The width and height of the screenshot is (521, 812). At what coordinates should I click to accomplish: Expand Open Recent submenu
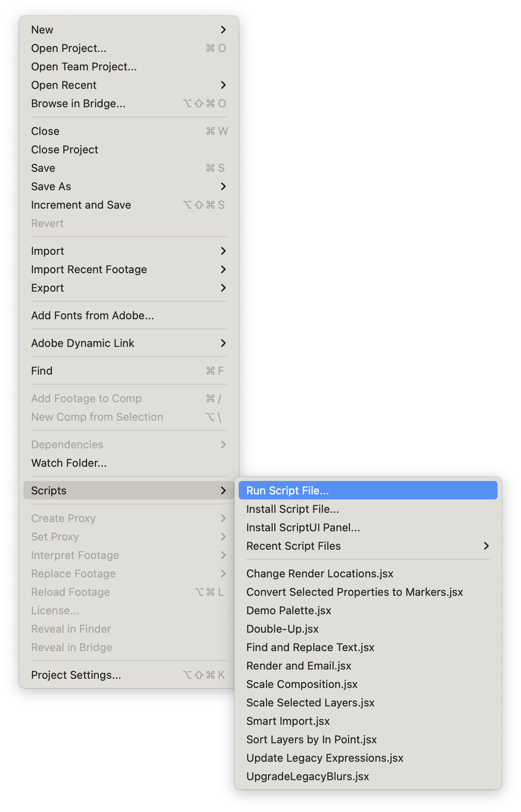click(x=129, y=85)
